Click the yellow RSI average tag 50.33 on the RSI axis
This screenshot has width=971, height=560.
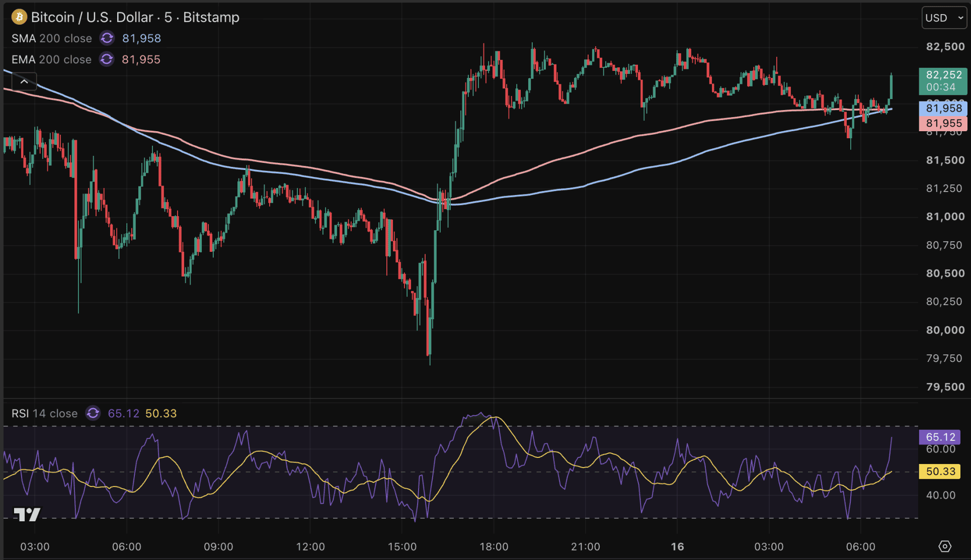point(940,472)
